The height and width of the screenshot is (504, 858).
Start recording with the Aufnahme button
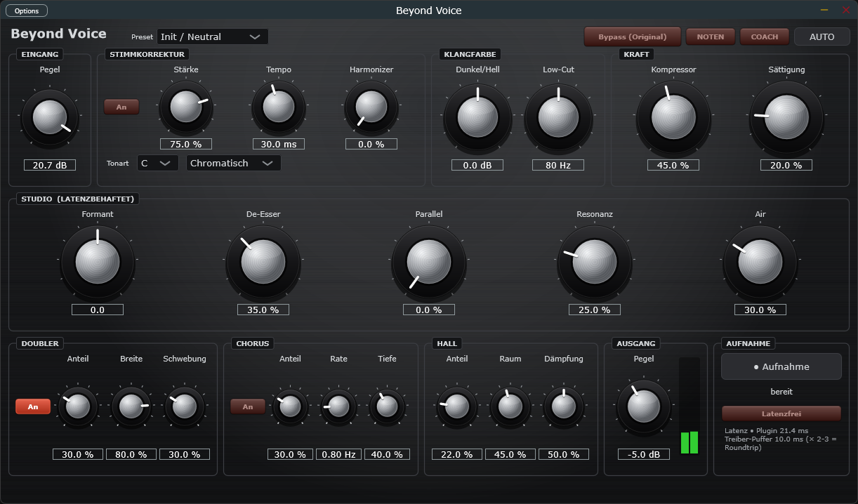pos(781,366)
